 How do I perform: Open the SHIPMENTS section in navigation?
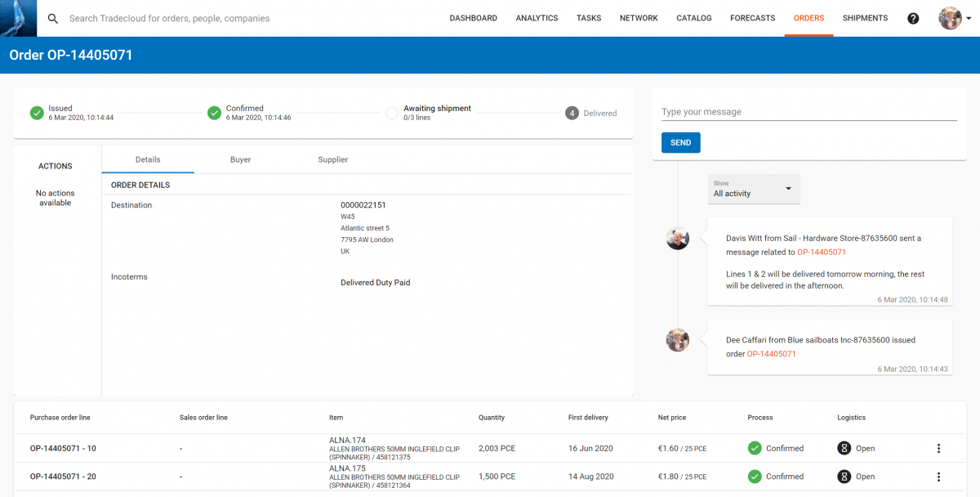[865, 18]
